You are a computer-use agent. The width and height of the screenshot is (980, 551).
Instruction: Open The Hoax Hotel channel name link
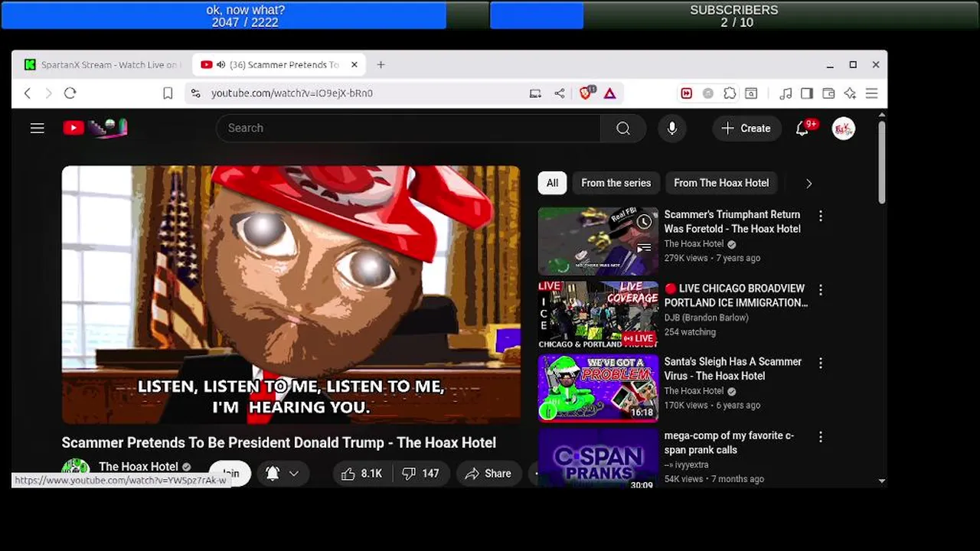coord(139,466)
